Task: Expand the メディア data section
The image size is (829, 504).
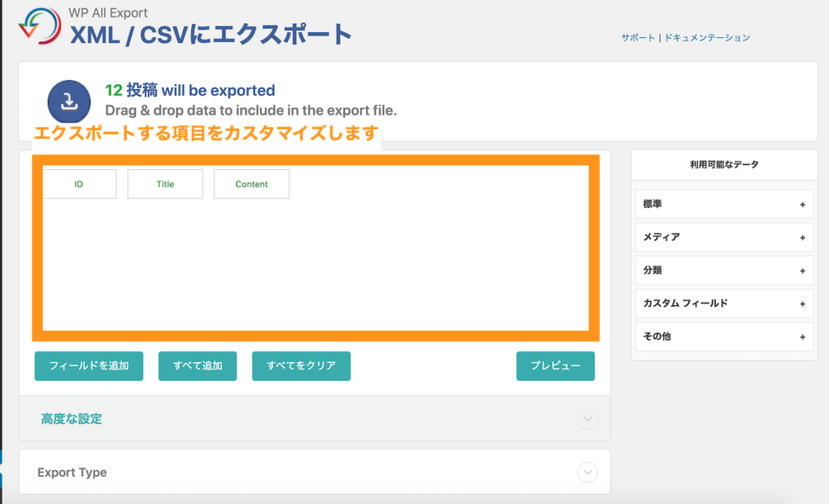Action: [723, 237]
